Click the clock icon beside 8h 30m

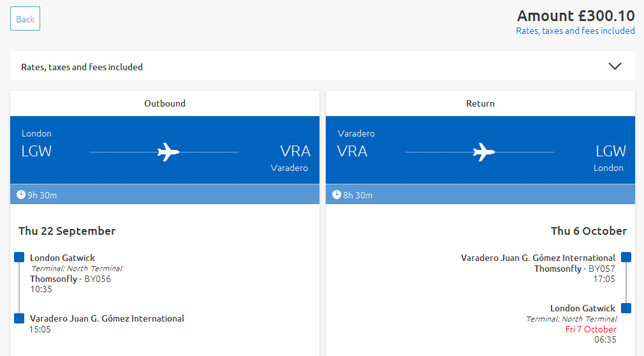click(337, 195)
